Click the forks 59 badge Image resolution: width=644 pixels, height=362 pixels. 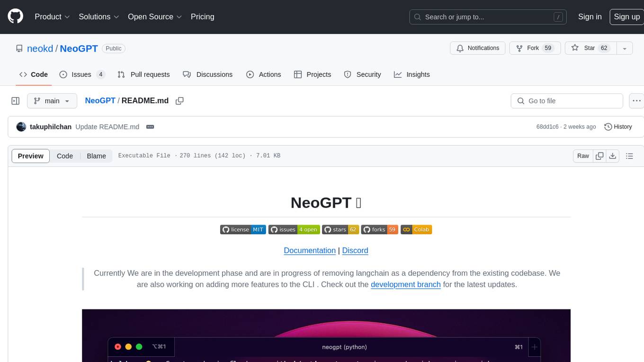click(379, 230)
